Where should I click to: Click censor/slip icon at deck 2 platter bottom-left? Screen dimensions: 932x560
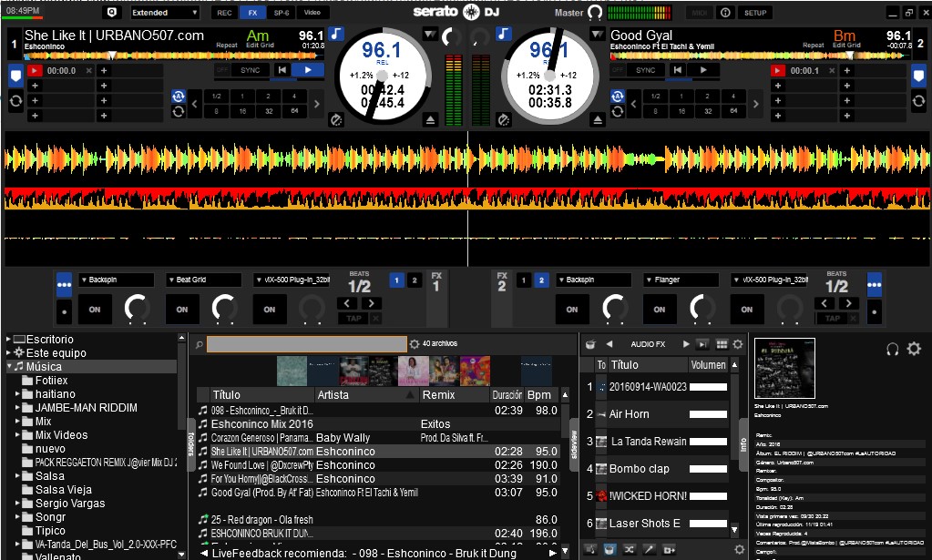(504, 120)
